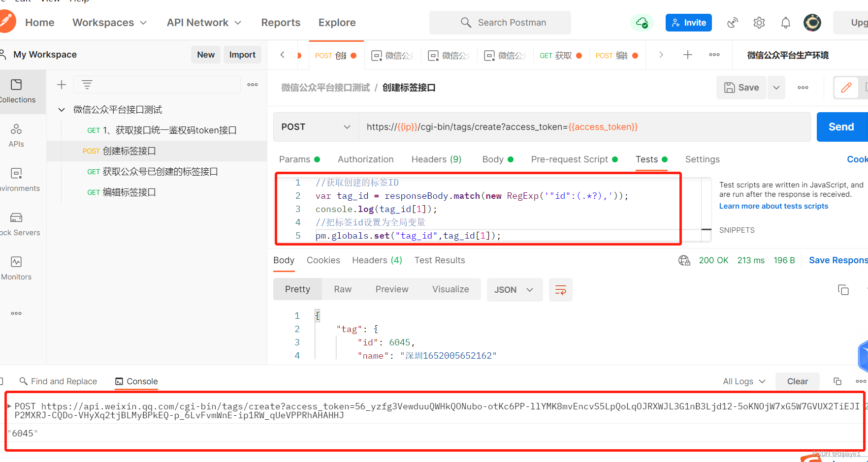Open the Mock Servers sidebar panel
This screenshot has height=462, width=868.
(16, 224)
